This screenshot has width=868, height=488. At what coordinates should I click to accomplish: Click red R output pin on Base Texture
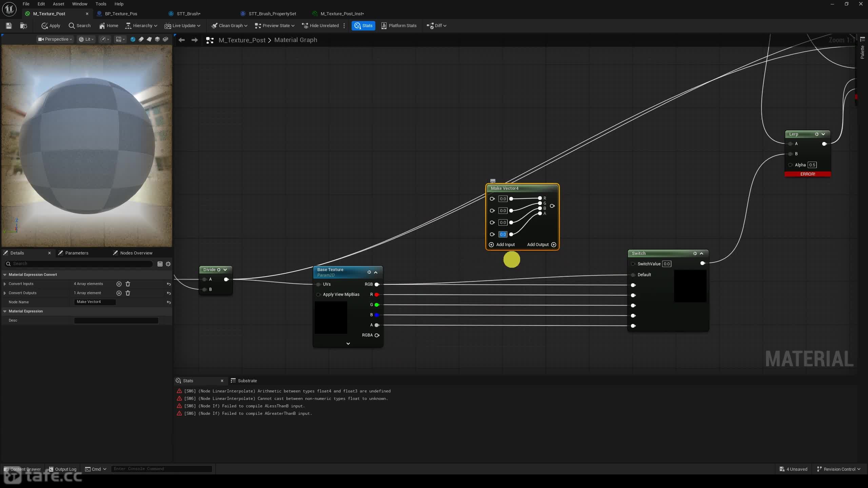[x=377, y=295]
